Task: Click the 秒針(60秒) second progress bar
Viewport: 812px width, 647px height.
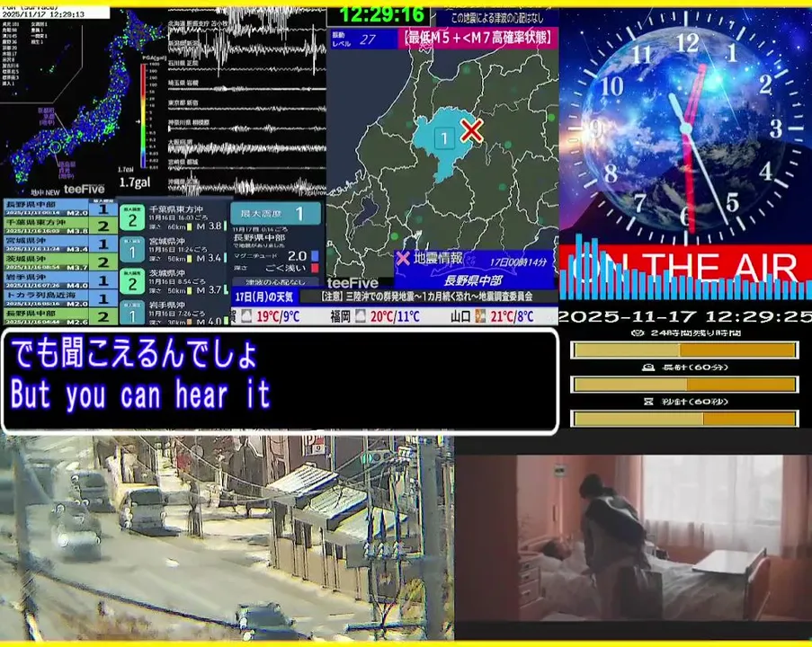Action: pos(684,418)
